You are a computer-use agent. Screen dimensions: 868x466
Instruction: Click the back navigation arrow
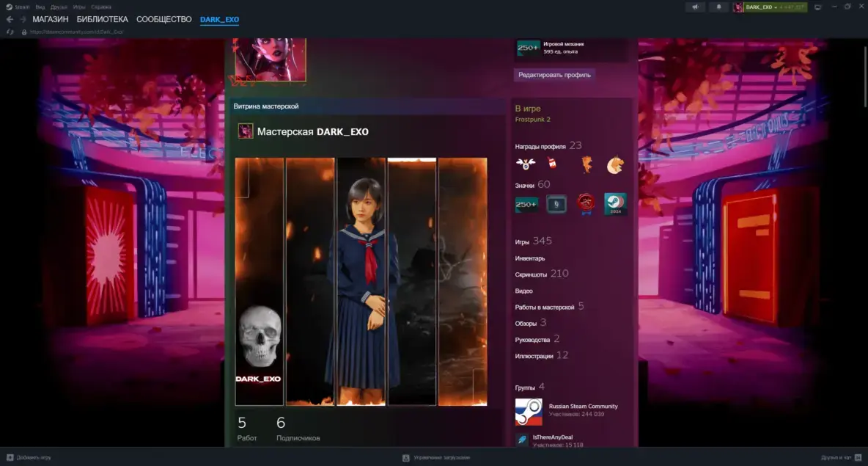click(10, 19)
